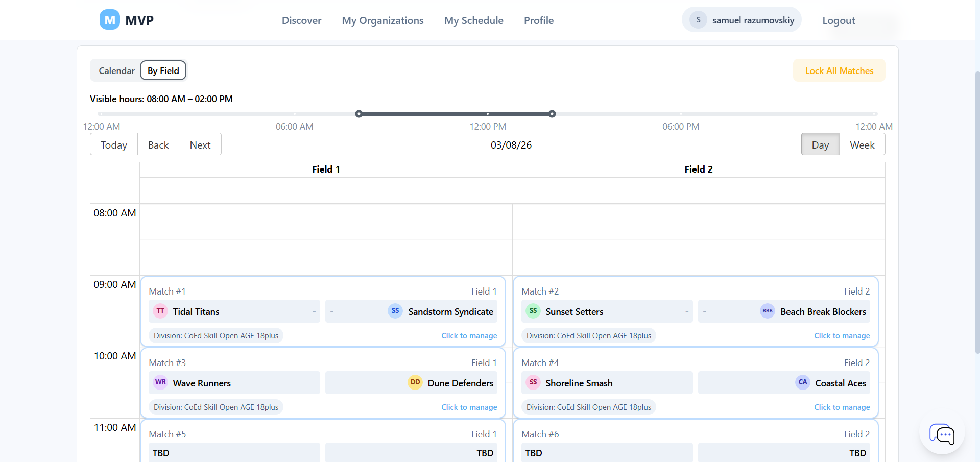This screenshot has width=980, height=462.
Task: Select the Wave Runners team name
Action: pyautogui.click(x=202, y=383)
